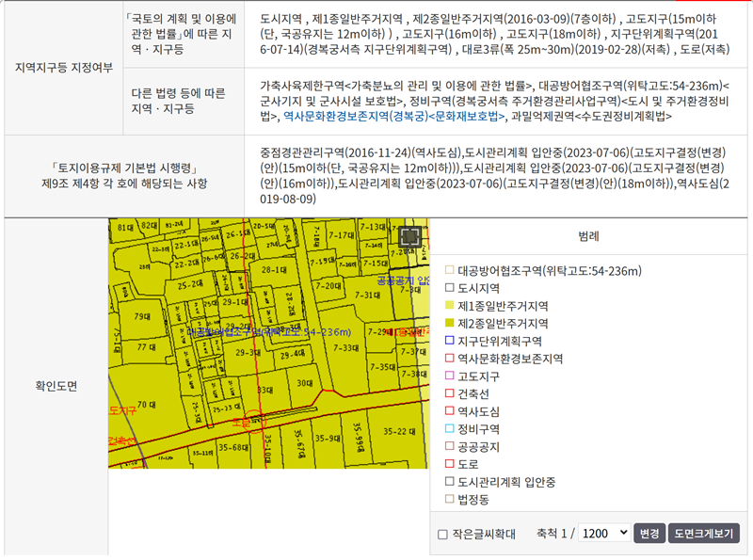Viewport: 753px width, 560px height.
Task: Click the 정비구역 cyan legend swatch
Action: point(450,428)
